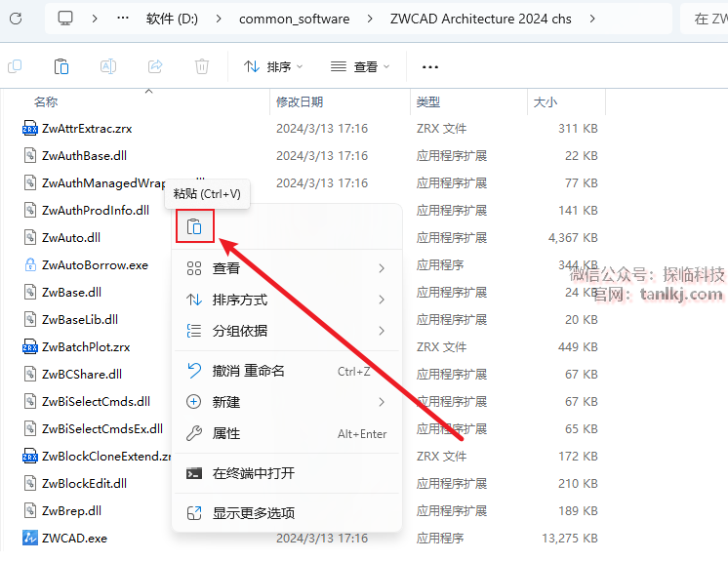Click 22 KB size of ZwAuthBase.dll

582,155
